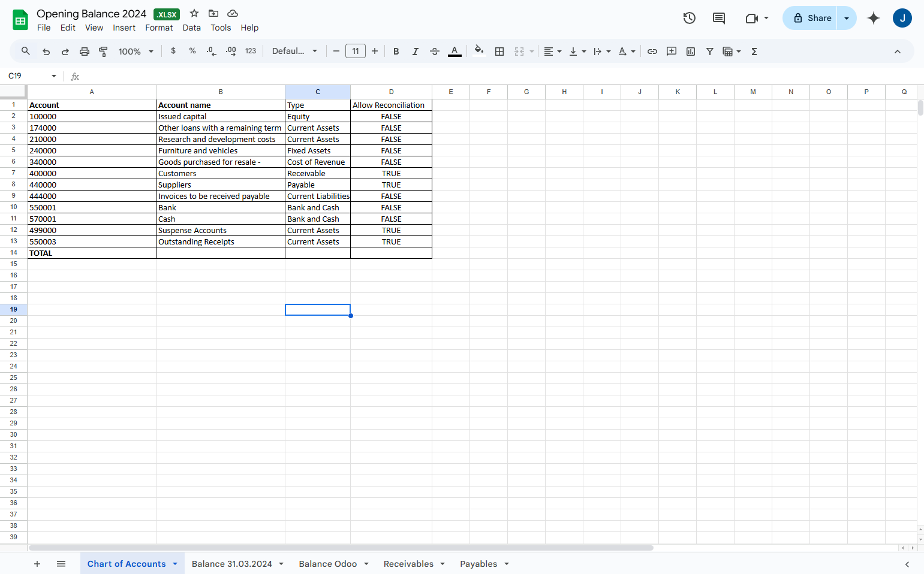Add a comment from toolbar
This screenshot has width=924, height=574.
click(672, 52)
